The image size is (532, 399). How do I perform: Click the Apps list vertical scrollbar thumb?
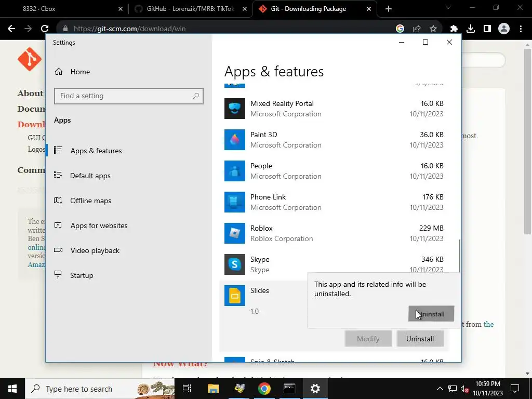pos(460,256)
